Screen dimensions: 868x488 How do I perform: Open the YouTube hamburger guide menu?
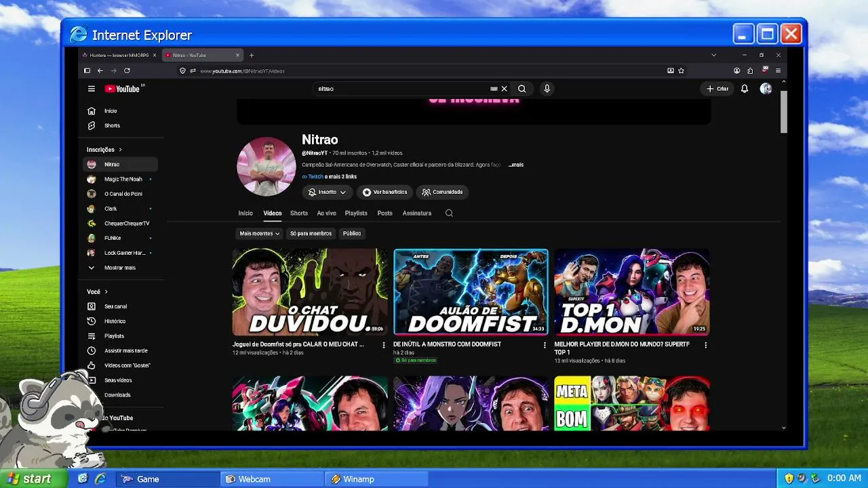click(x=92, y=89)
